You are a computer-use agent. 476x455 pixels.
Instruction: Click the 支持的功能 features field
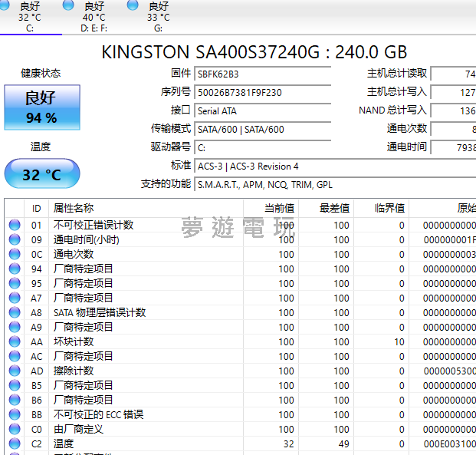click(334, 184)
